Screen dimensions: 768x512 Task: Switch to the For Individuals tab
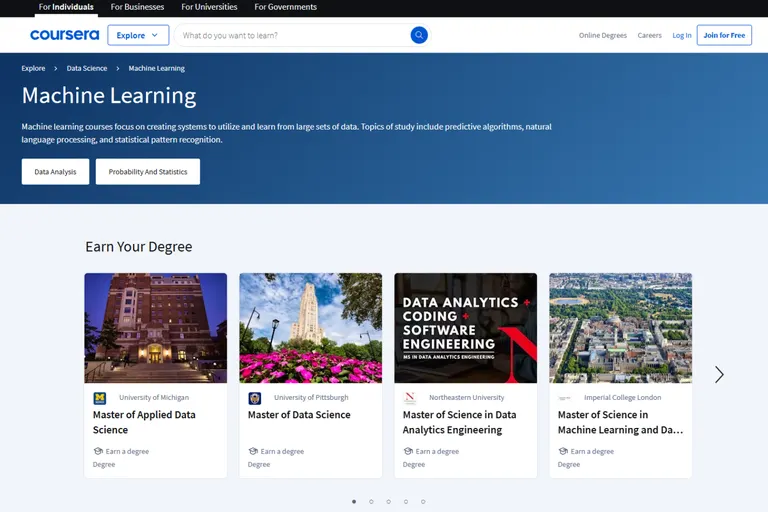click(x=66, y=7)
